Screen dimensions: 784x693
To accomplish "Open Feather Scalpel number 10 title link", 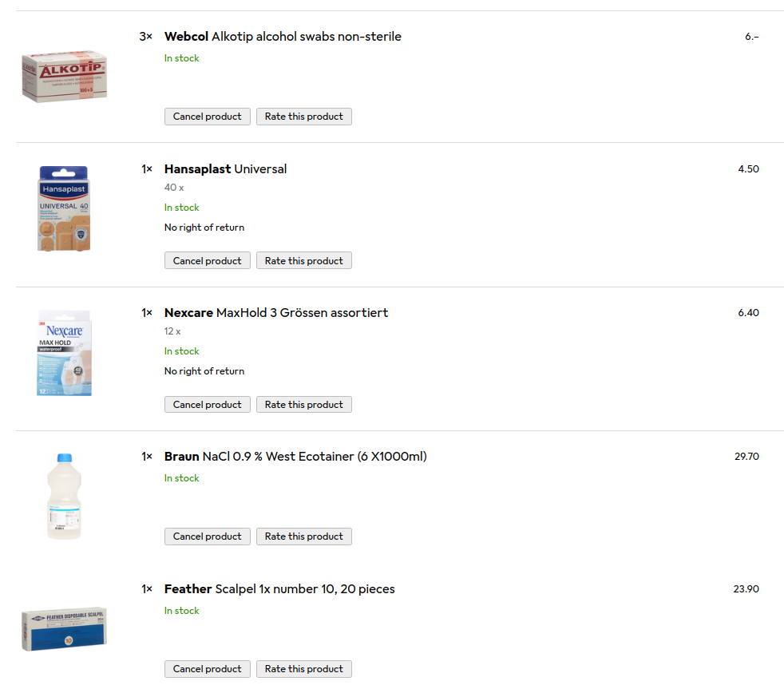I will (x=279, y=589).
